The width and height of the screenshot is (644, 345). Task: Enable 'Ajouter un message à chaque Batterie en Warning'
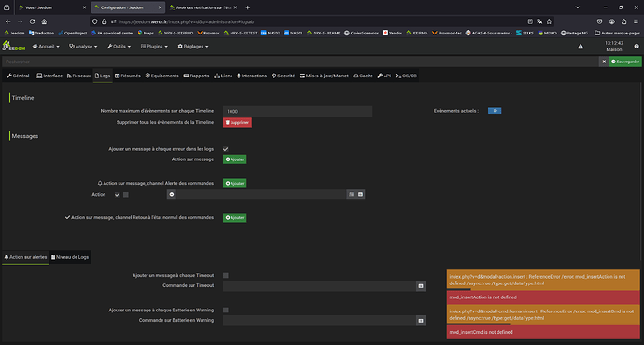pyautogui.click(x=226, y=310)
